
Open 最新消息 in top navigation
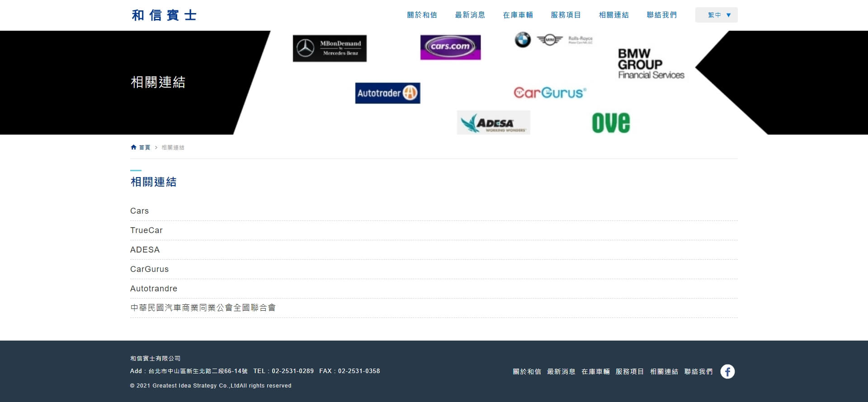[470, 15]
